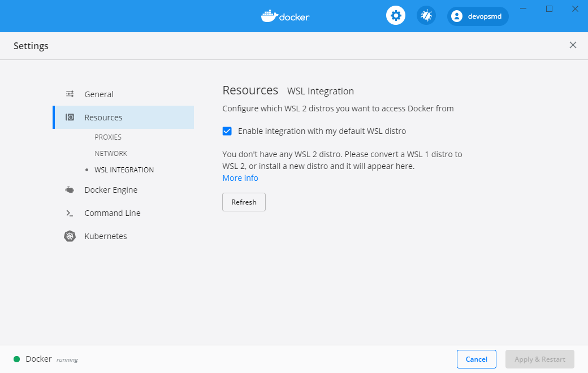Image resolution: width=588 pixels, height=373 pixels.
Task: Click the General sliders icon
Action: [70, 94]
